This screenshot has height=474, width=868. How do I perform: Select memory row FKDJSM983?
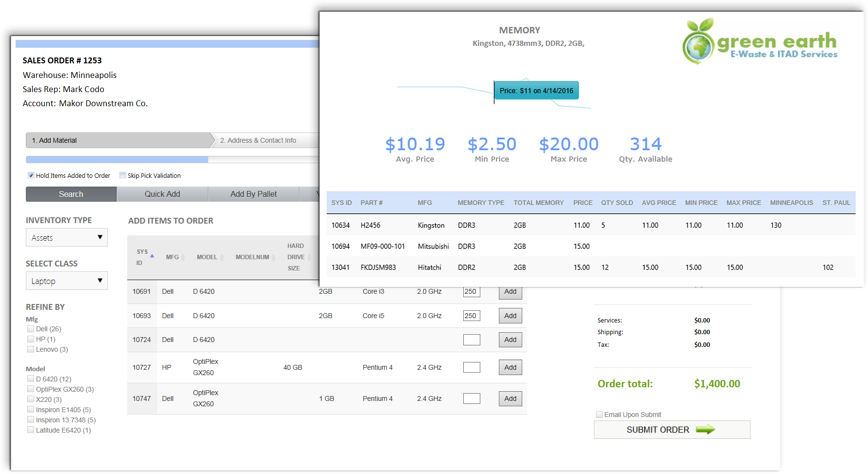pos(591,267)
